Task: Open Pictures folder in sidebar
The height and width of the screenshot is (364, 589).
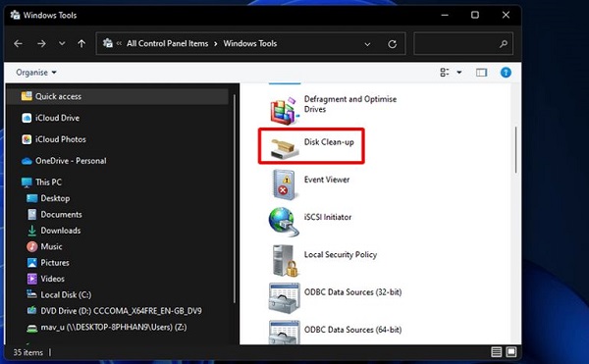Action: [x=48, y=263]
